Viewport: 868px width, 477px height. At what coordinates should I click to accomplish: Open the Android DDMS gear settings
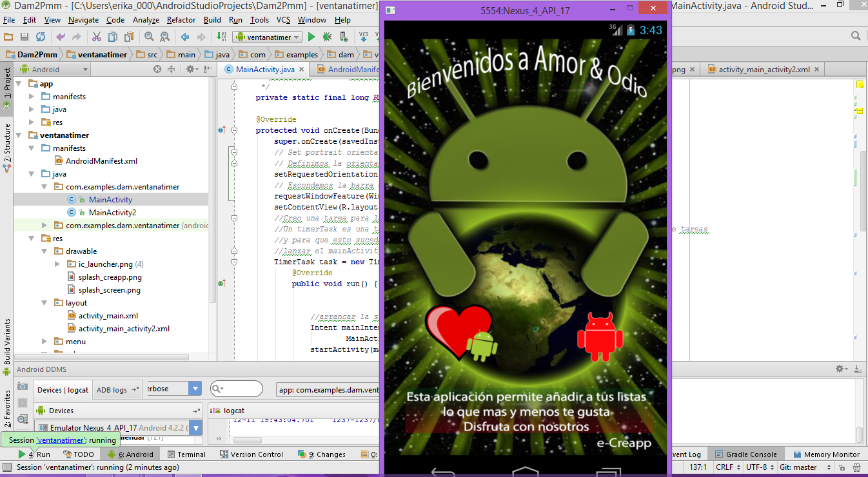pyautogui.click(x=840, y=369)
